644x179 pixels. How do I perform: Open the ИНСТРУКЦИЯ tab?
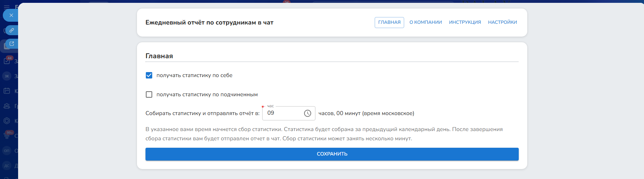click(x=465, y=22)
